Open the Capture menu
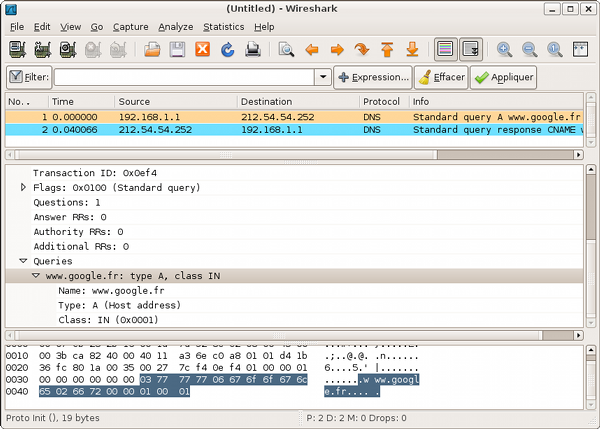This screenshot has width=600, height=429. click(130, 27)
